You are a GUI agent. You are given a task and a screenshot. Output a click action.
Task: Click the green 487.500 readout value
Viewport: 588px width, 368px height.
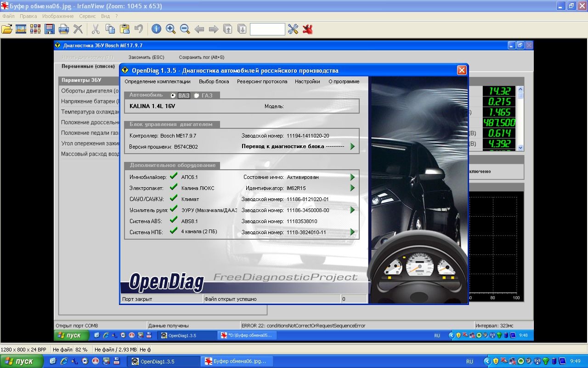[x=499, y=123]
